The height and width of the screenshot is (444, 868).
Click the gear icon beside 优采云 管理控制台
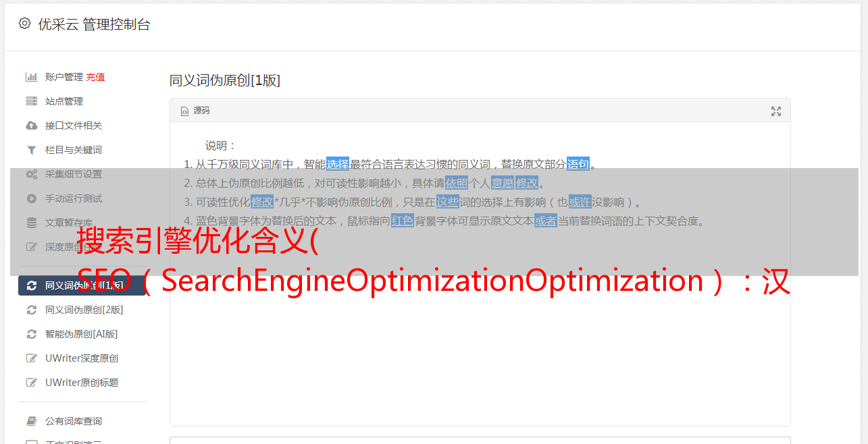(x=24, y=24)
